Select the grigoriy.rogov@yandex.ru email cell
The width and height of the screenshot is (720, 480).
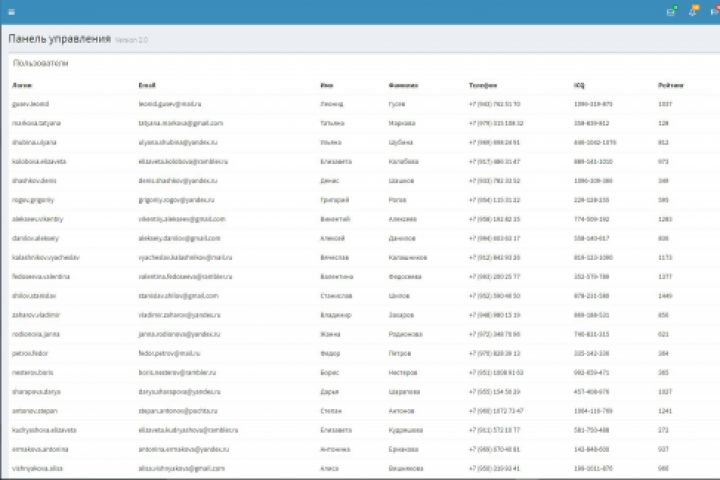pos(176,200)
